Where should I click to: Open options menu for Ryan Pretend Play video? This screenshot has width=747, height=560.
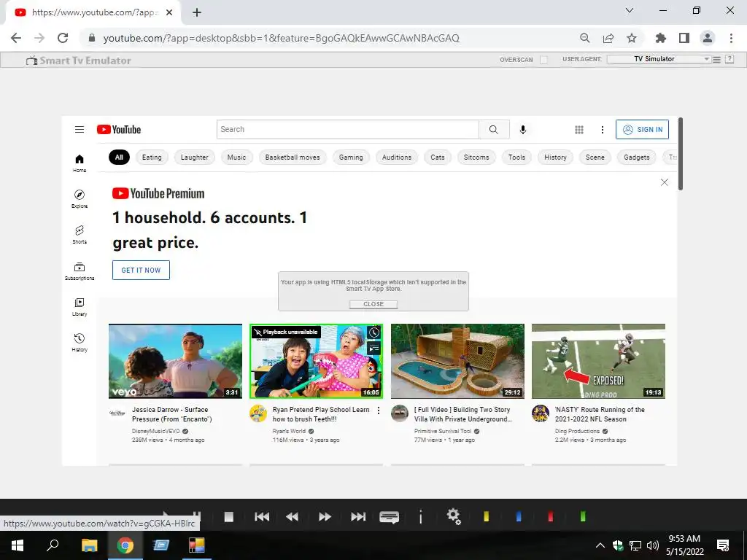click(379, 411)
